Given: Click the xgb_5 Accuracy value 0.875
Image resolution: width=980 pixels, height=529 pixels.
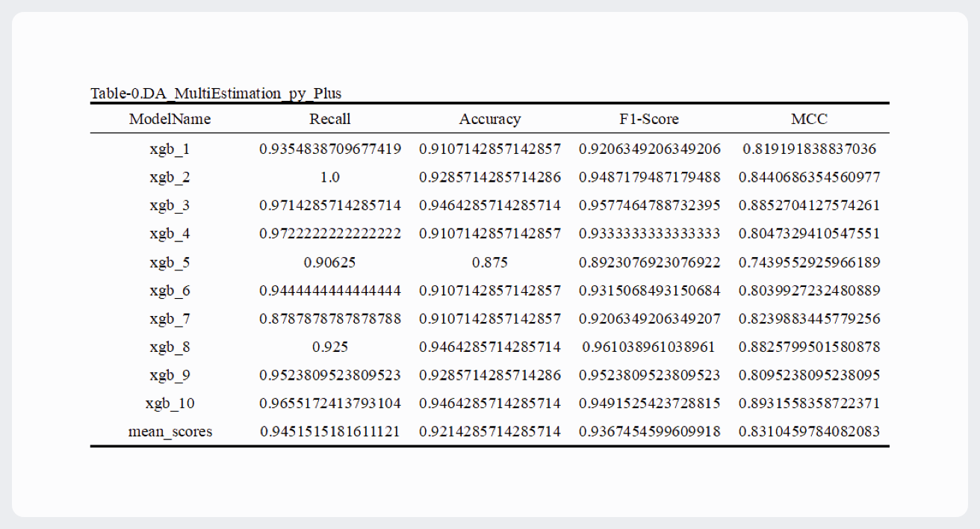Looking at the screenshot, I should [490, 262].
